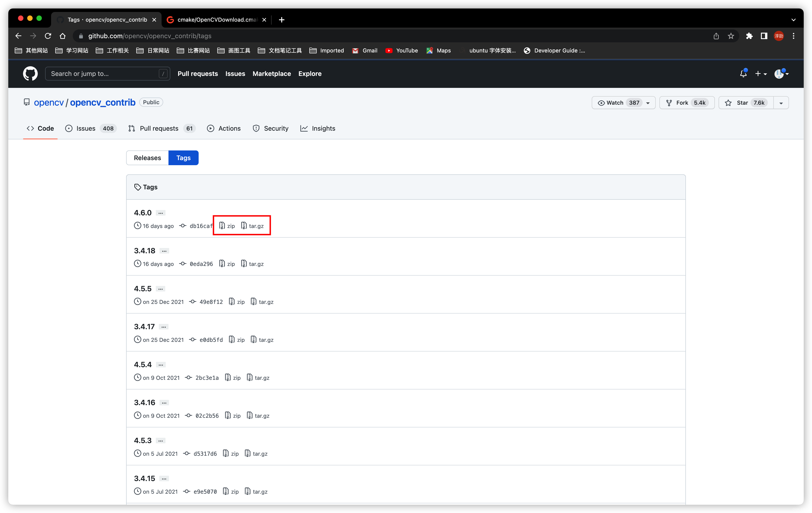The height and width of the screenshot is (513, 812).
Task: Expand the Watch options dropdown
Action: tap(647, 103)
